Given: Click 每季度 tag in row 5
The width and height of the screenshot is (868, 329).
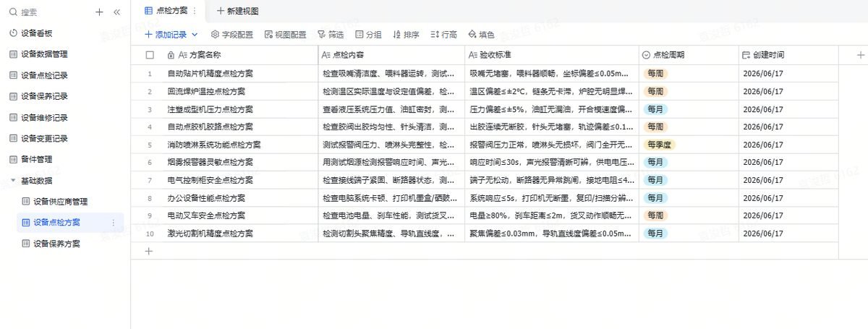Looking at the screenshot, I should click(660, 145).
